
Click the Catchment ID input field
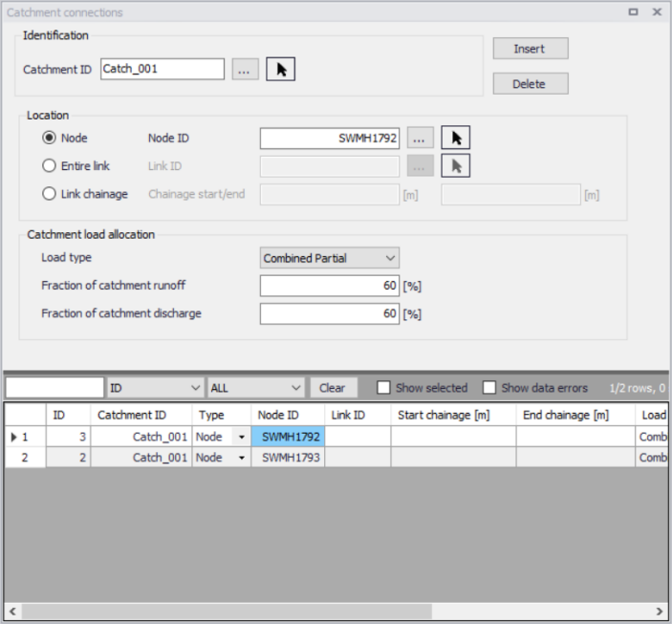(x=163, y=69)
